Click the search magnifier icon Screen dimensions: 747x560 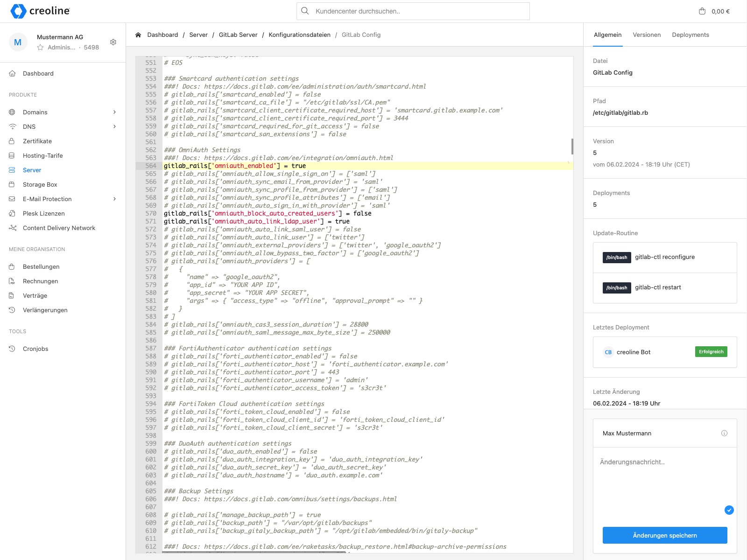(305, 11)
